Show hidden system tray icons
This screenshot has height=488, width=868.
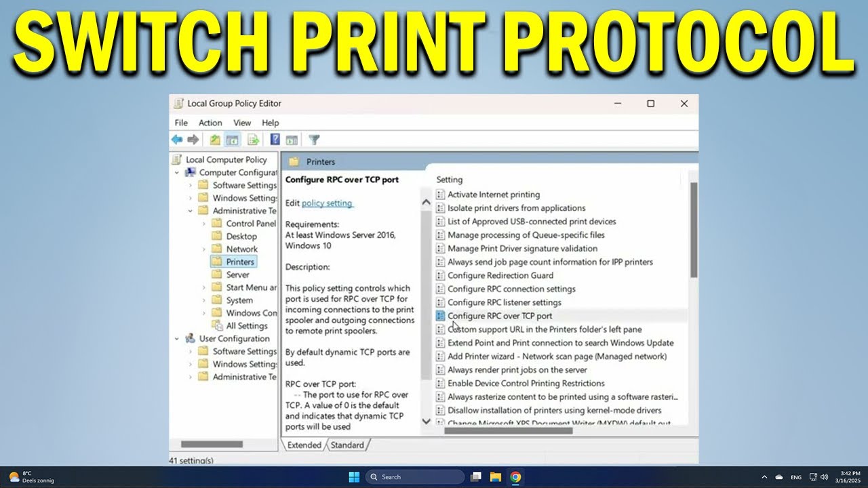pyautogui.click(x=764, y=477)
